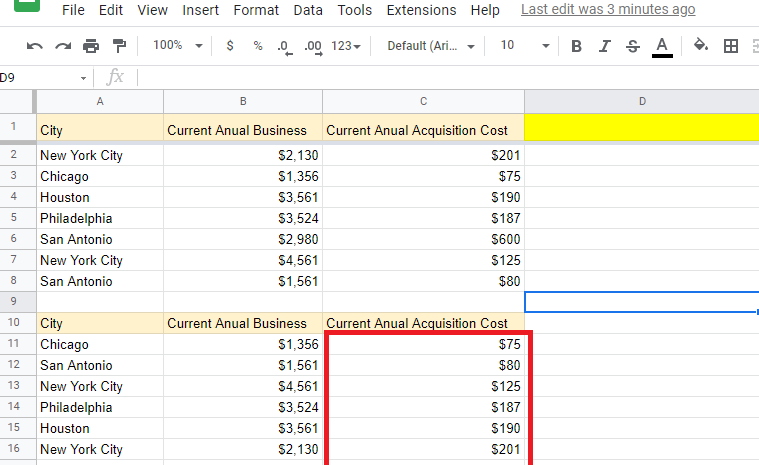The image size is (759, 465).
Task: Click the Redo arrow icon
Action: [x=63, y=46]
